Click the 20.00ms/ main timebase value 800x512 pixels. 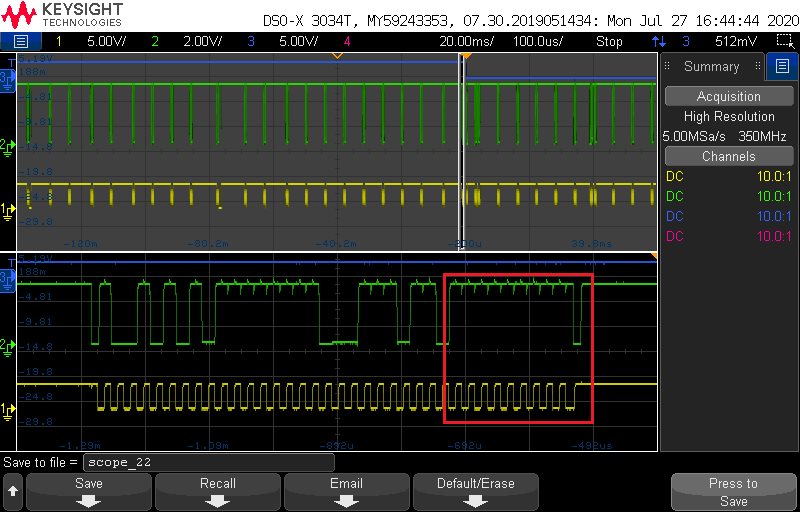click(466, 41)
